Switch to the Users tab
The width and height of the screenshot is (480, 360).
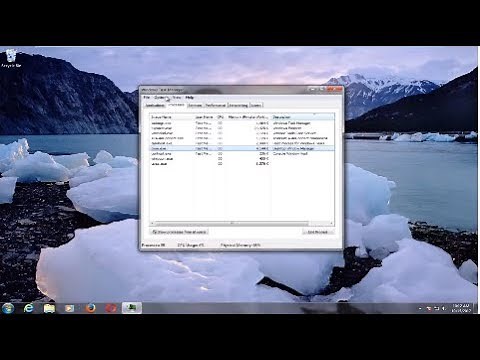click(256, 105)
